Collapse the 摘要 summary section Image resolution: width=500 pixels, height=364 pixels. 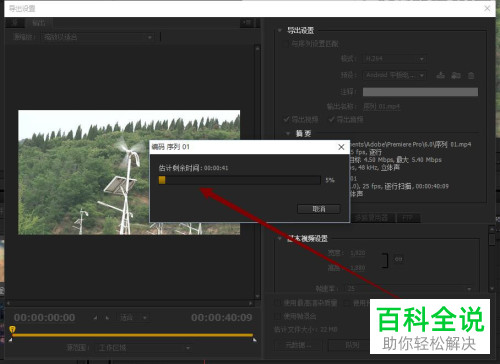pos(288,134)
